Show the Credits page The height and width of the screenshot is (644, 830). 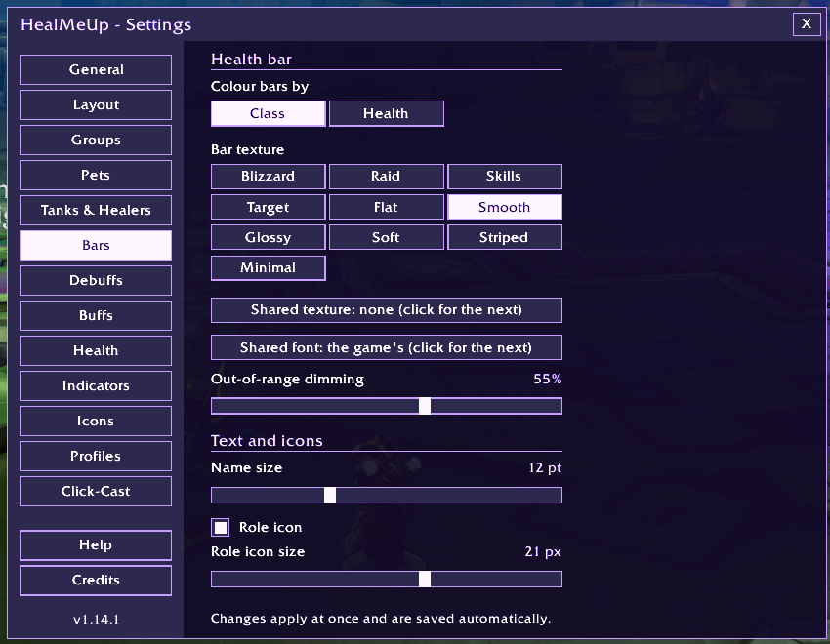pos(96,580)
